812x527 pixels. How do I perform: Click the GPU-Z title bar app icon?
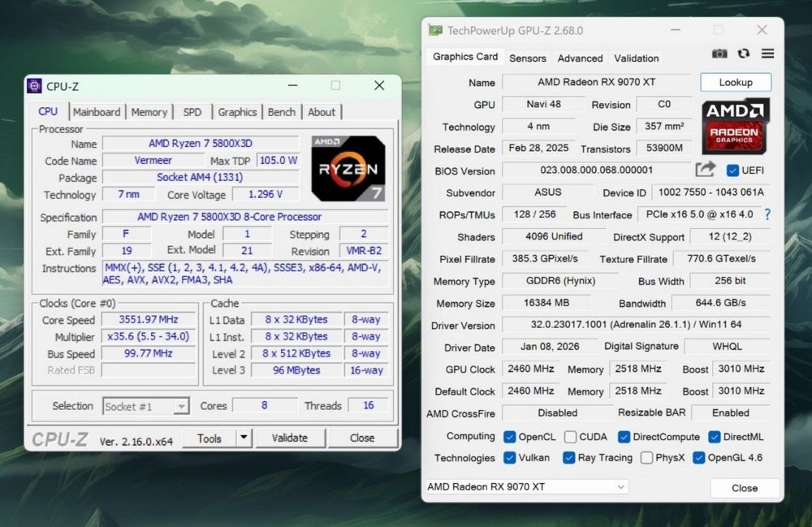435,31
